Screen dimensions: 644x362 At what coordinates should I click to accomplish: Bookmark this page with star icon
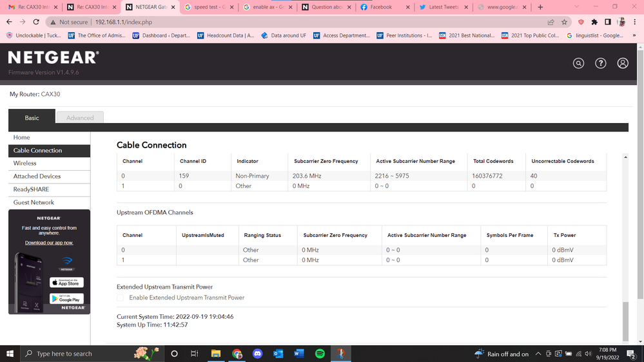[564, 22]
